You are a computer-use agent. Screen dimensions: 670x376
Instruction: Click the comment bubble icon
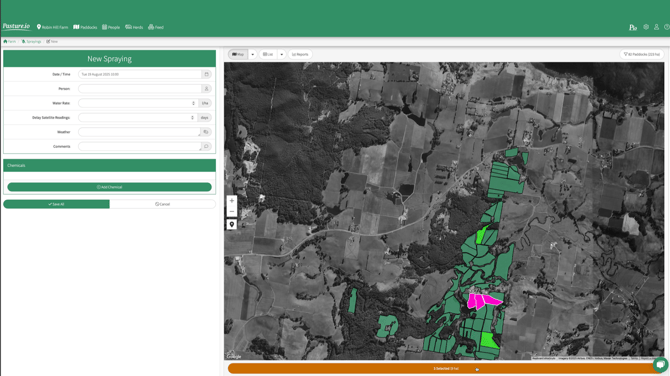(x=206, y=147)
